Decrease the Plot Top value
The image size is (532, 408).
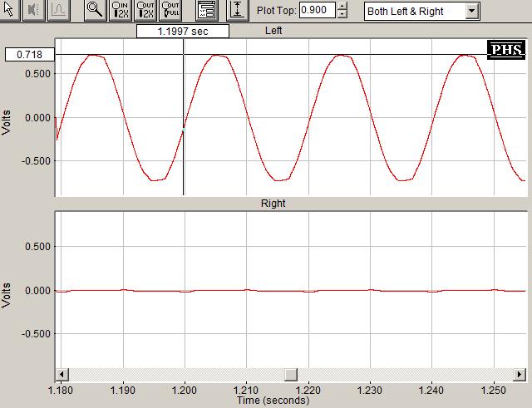tap(342, 14)
